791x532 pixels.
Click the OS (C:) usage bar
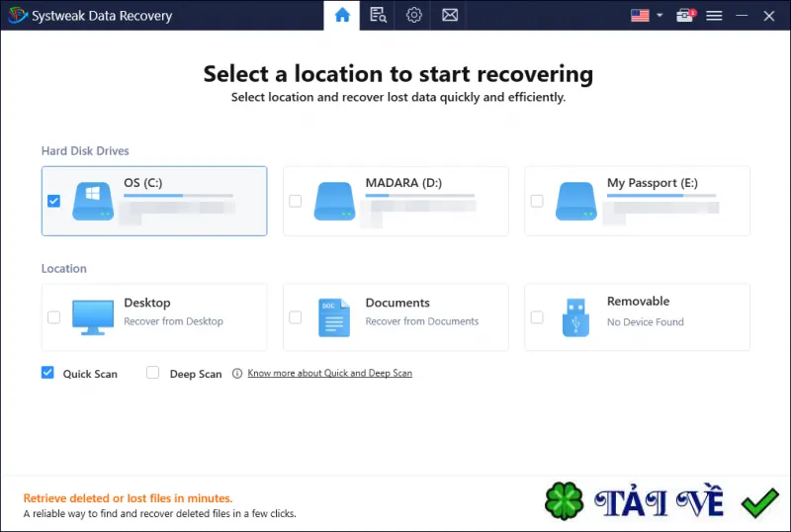click(179, 196)
